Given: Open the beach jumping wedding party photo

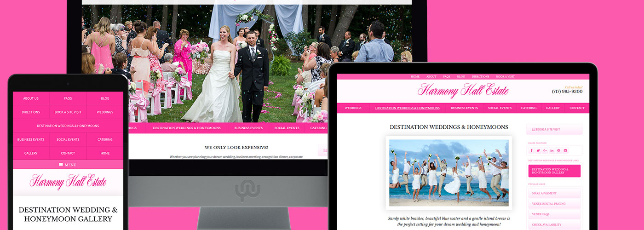Looking at the screenshot, I should tap(449, 172).
